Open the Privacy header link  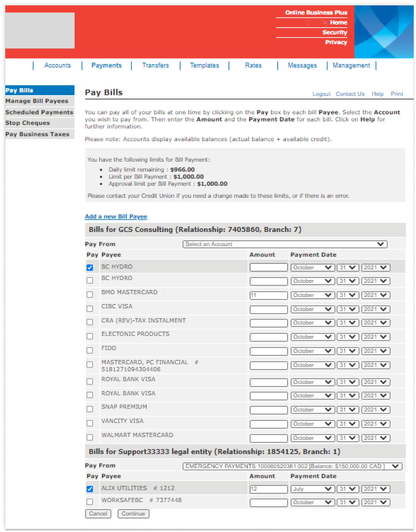coord(336,42)
